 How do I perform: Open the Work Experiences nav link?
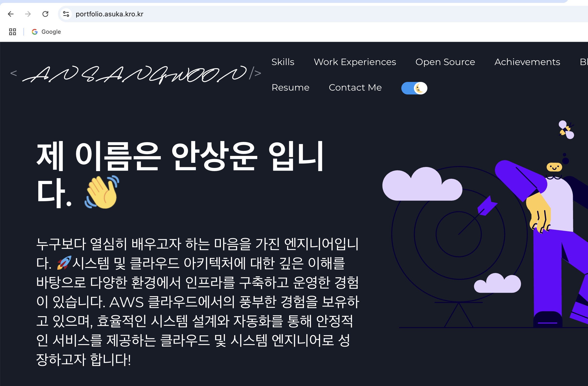pos(355,62)
